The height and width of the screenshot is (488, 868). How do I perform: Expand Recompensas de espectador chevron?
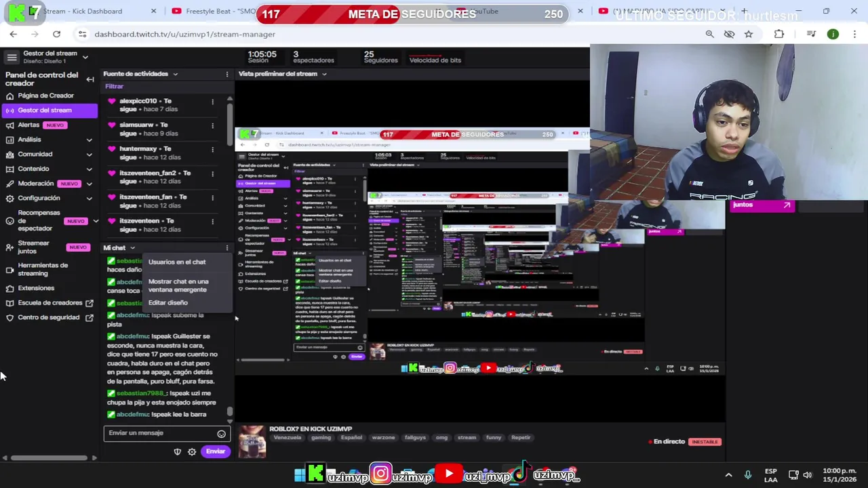(95, 221)
